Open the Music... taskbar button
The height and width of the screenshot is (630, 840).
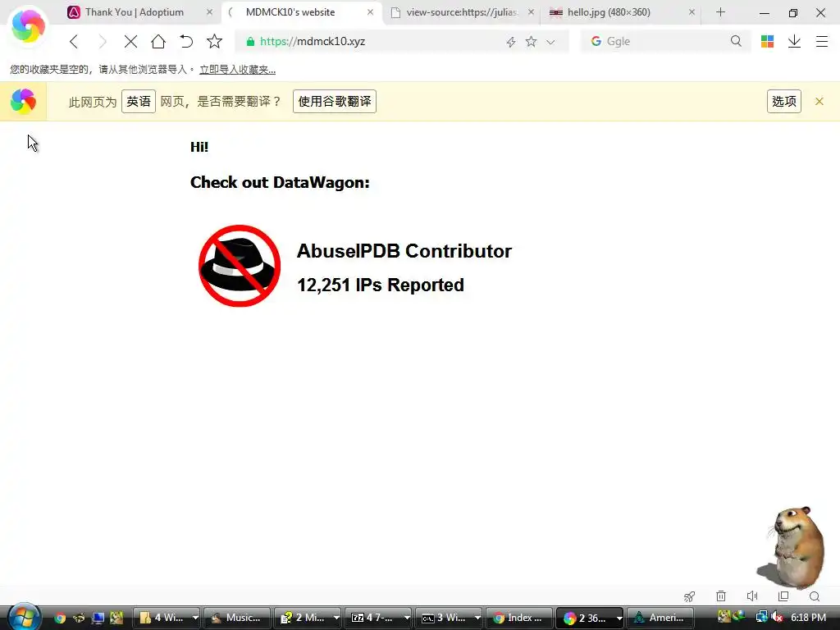pyautogui.click(x=236, y=618)
